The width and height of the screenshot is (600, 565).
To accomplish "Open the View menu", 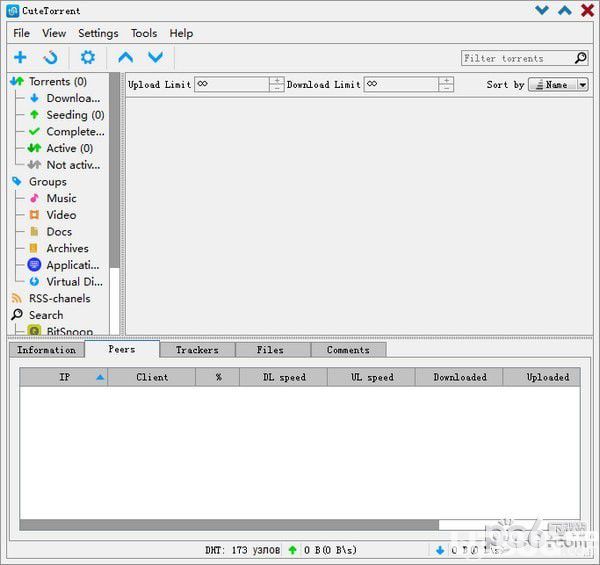I will click(54, 33).
